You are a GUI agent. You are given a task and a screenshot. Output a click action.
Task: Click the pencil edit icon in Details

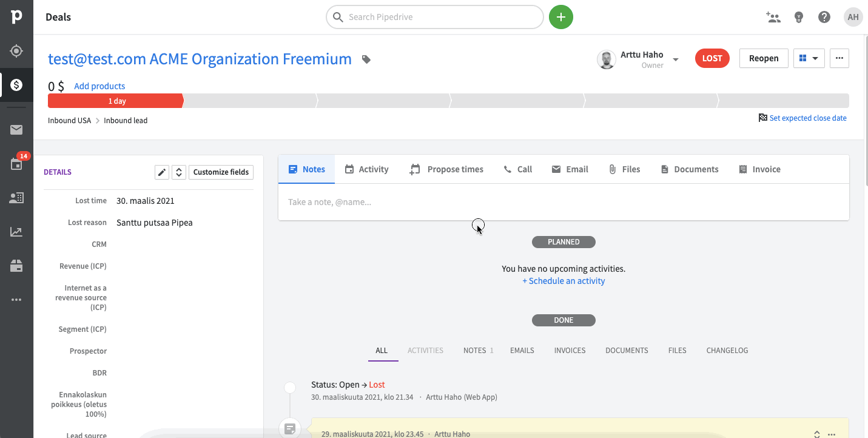tap(162, 172)
